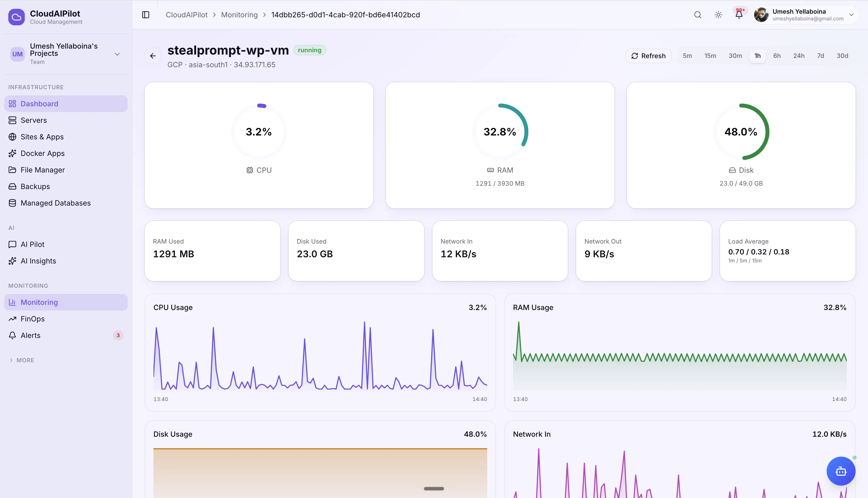Click the CloudAIPilot breadcrumb link

tap(187, 15)
